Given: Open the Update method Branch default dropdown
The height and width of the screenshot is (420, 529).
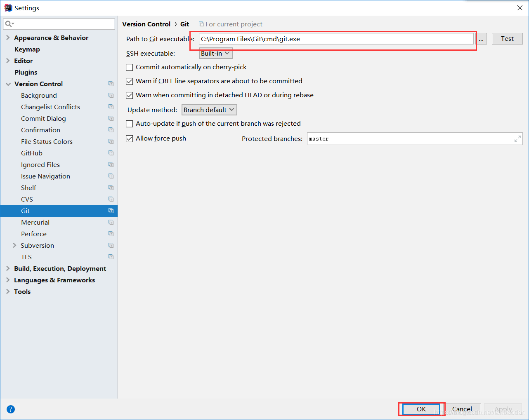Looking at the screenshot, I should tap(209, 110).
